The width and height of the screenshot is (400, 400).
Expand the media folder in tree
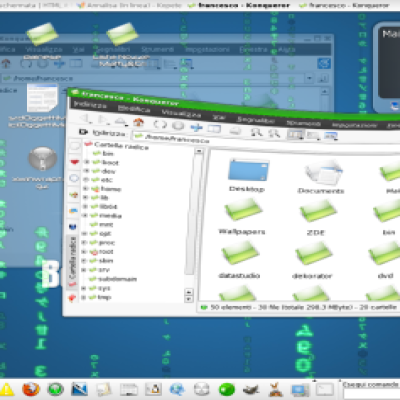pos(85,215)
